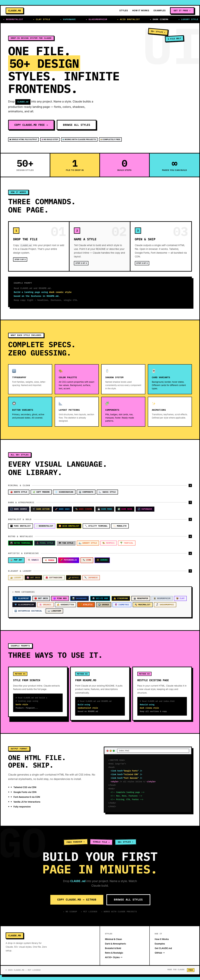Viewport: 200px width, 980px height.
Task: Click the Copy CLAUDE.MD Free button
Action: (31, 125)
